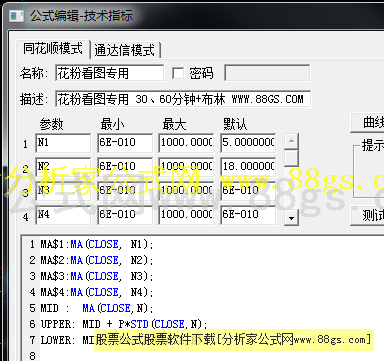This screenshot has height=361, width=384.
Task: Click the minimum value field of row 4
Action: pyautogui.click(x=125, y=215)
